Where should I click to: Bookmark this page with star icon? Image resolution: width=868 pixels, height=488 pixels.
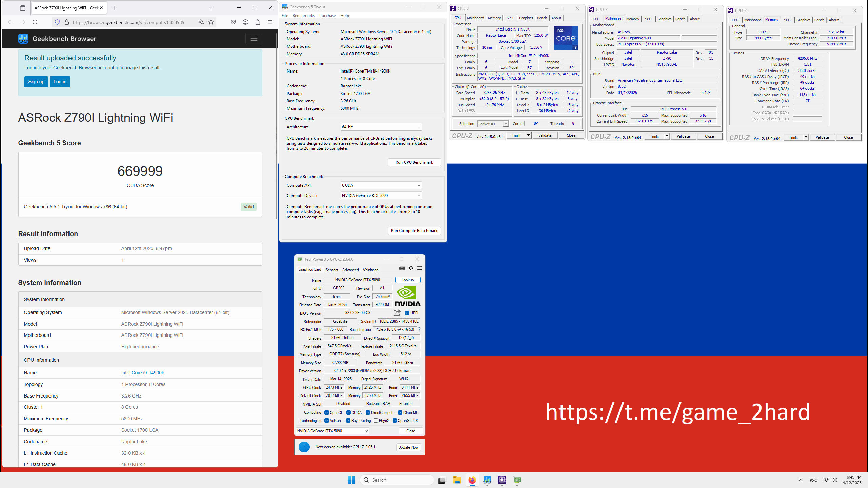click(211, 22)
